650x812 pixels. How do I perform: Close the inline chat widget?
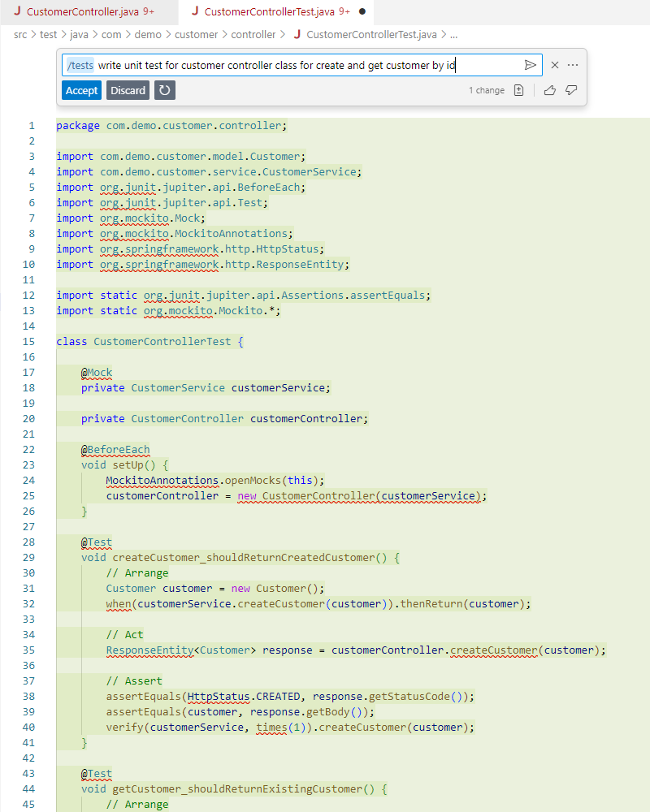click(x=555, y=65)
